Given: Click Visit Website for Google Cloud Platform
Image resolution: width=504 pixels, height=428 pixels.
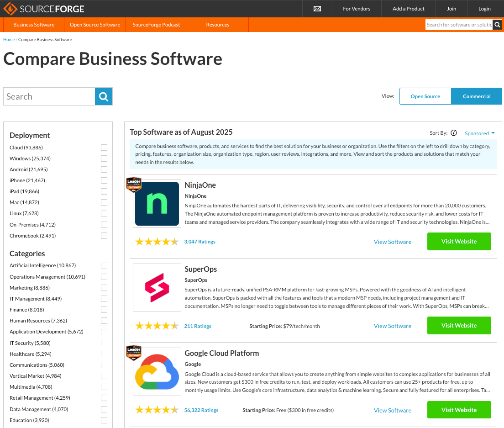Looking at the screenshot, I should tap(459, 410).
